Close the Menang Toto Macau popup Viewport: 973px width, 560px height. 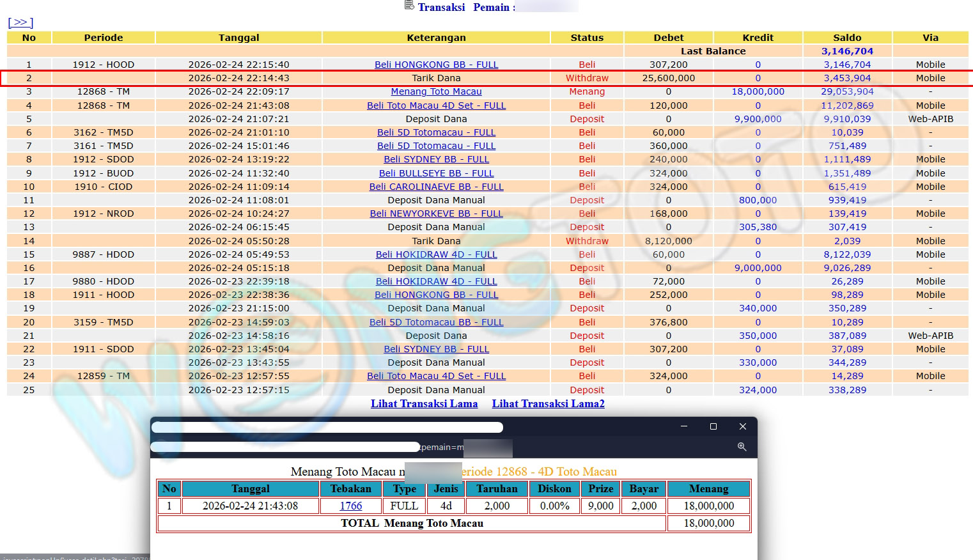tap(742, 426)
